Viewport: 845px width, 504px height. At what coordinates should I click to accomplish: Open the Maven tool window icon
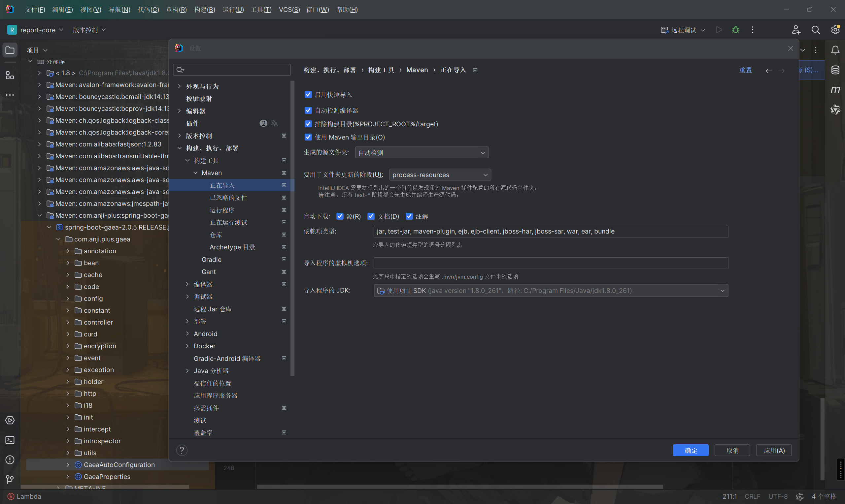[x=835, y=90]
